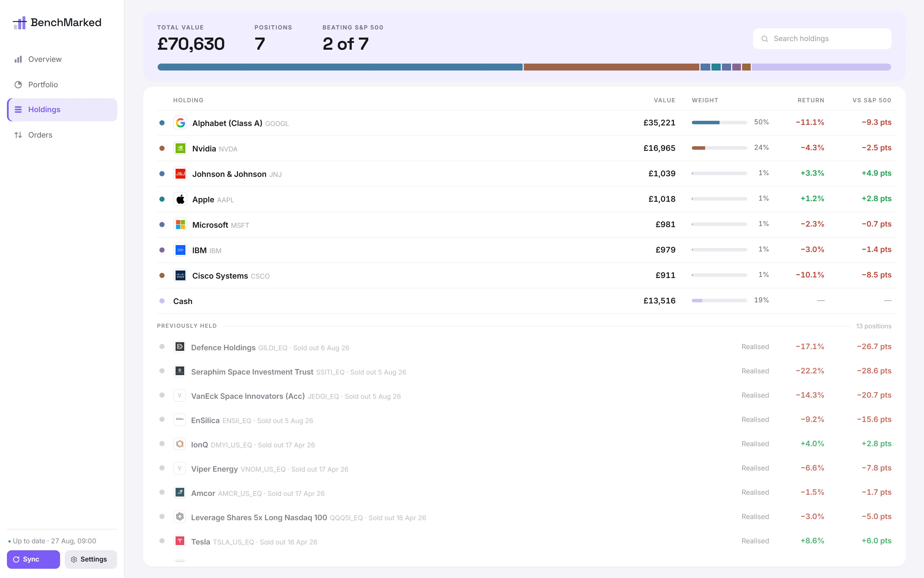Click the Microsoft logo icon
The image size is (924, 578).
[180, 224]
